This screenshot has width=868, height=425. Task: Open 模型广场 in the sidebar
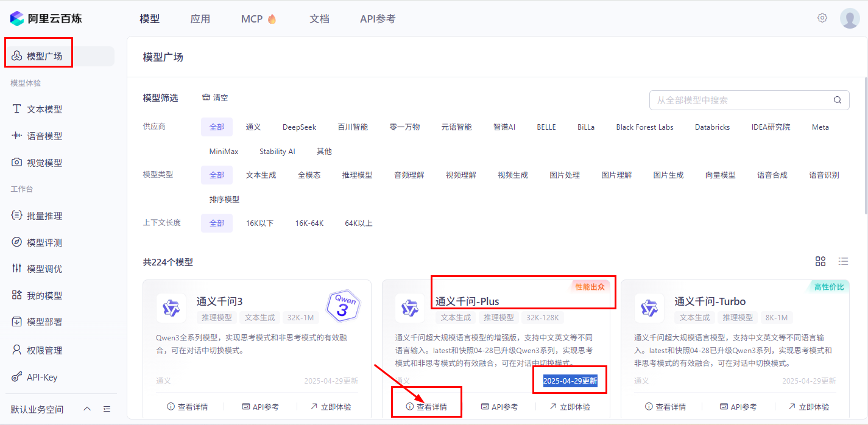point(60,56)
